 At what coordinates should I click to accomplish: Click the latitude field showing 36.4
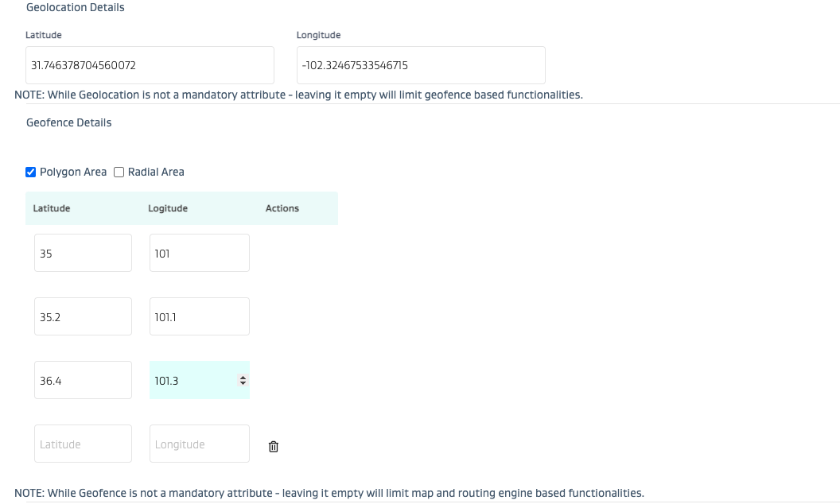[83, 380]
